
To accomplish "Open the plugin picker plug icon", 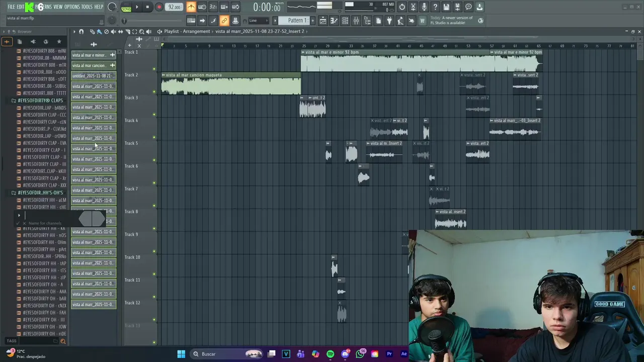I will (x=389, y=21).
